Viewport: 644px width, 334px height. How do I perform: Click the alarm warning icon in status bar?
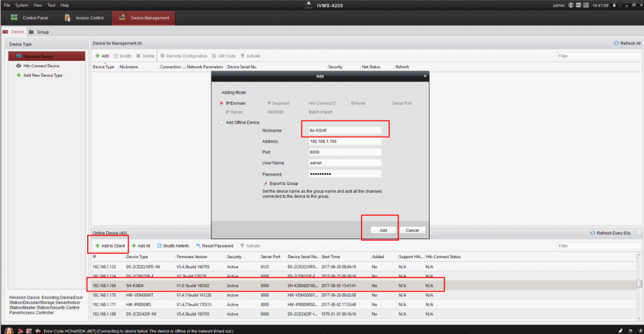point(9,330)
